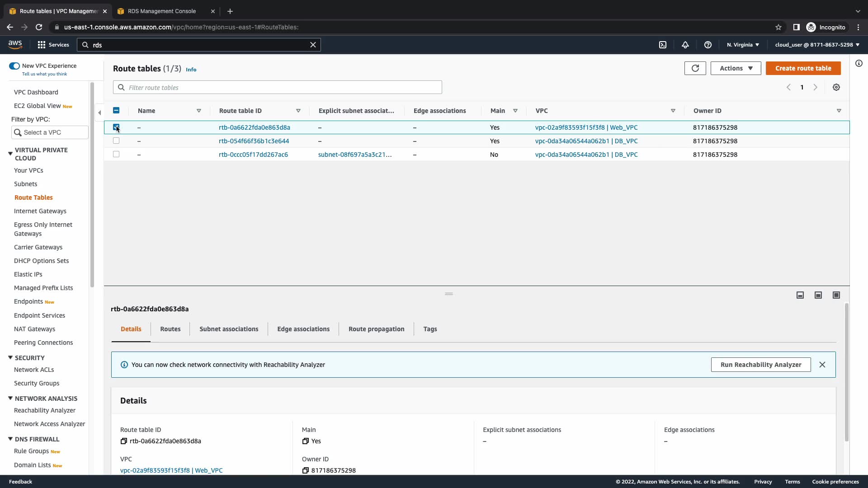The image size is (868, 488).
Task: Click the details panel vertical scrollbar
Action: 846,371
